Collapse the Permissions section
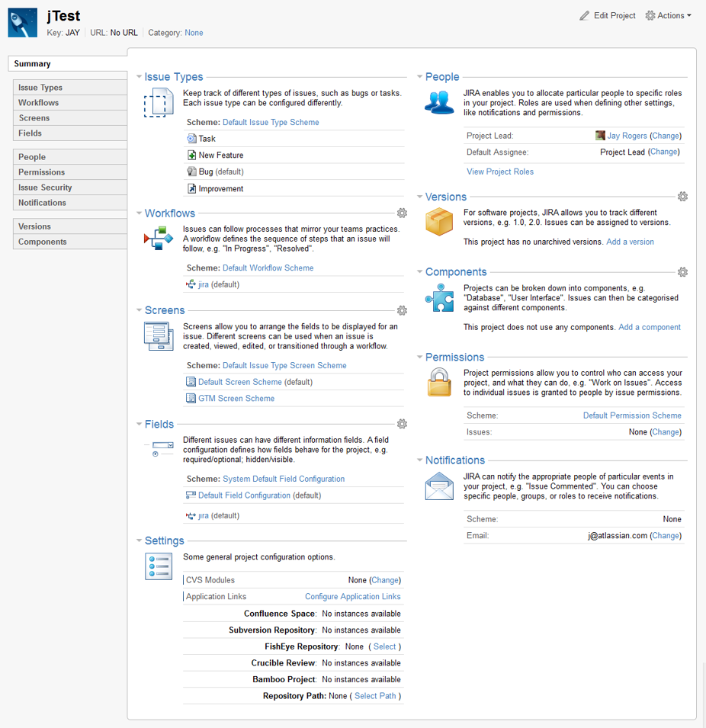706x728 pixels. 420,357
